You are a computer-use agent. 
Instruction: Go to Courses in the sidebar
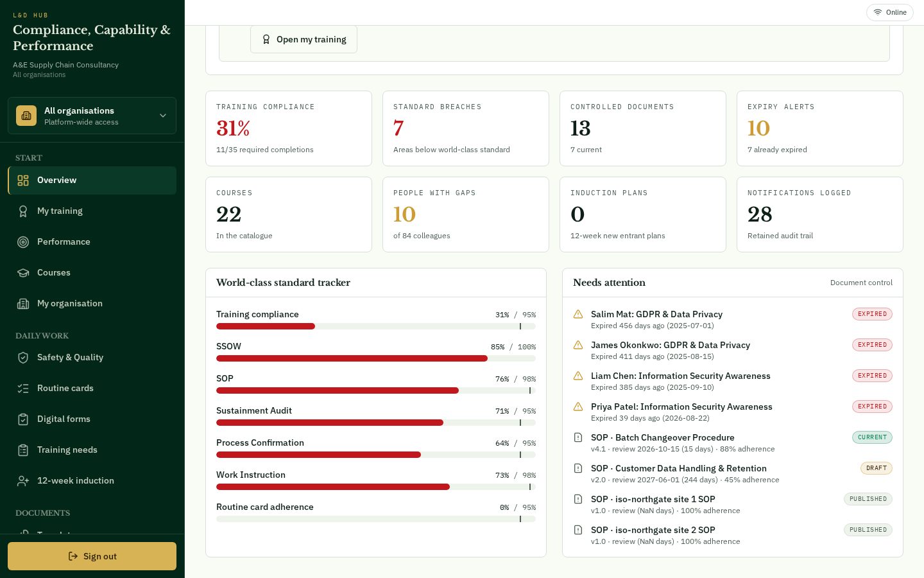[92, 273]
